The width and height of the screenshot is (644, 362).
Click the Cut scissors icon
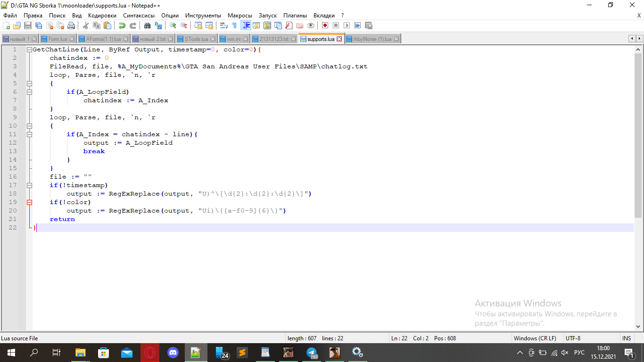tap(86, 25)
